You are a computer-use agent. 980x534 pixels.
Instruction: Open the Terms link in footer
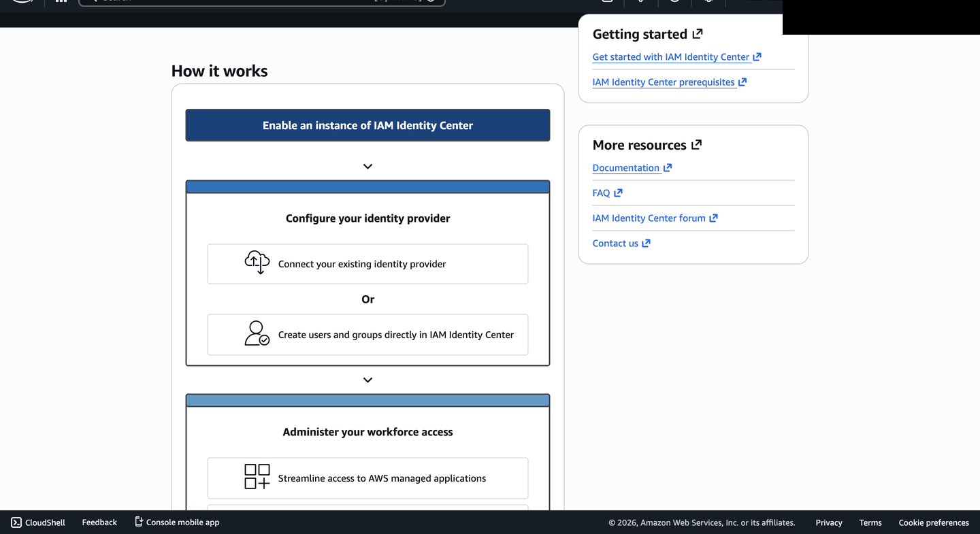point(870,522)
